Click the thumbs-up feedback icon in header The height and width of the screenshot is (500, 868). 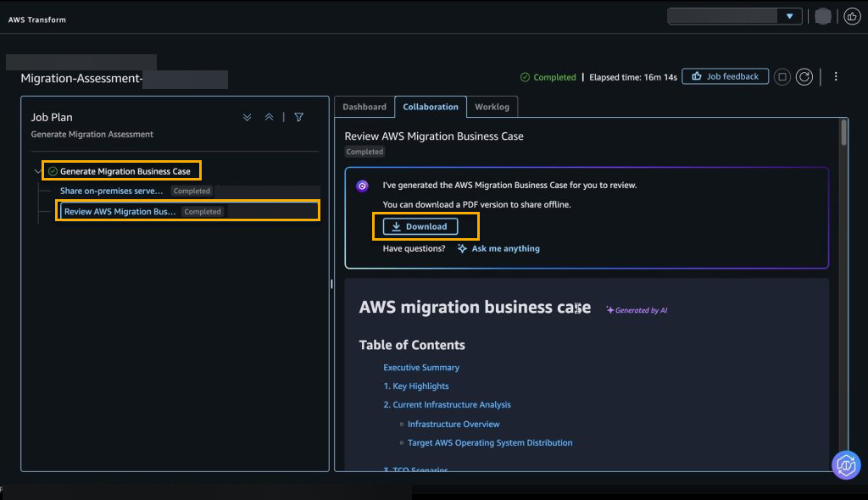tap(852, 17)
